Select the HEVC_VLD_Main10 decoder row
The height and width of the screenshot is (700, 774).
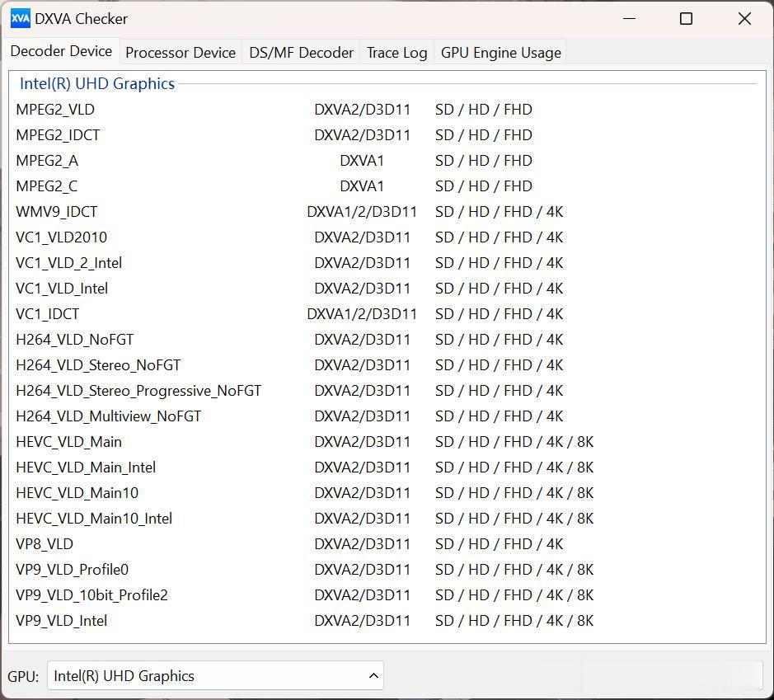(x=387, y=493)
